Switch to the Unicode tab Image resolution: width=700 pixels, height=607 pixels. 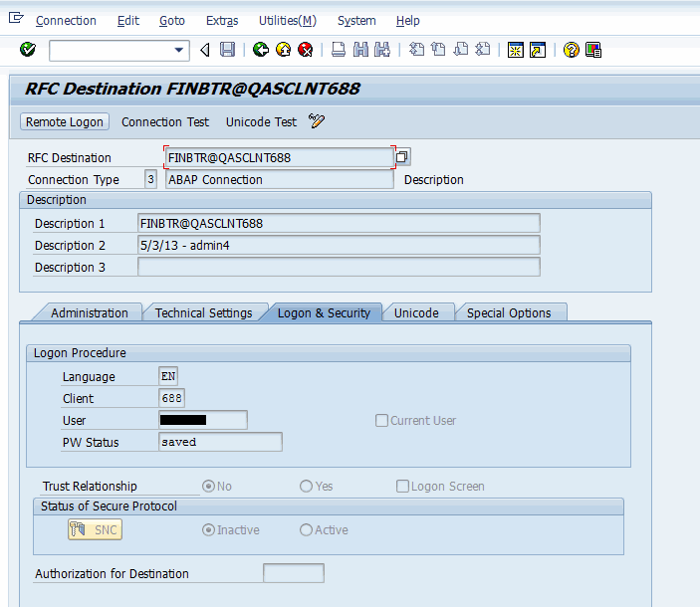(x=416, y=312)
